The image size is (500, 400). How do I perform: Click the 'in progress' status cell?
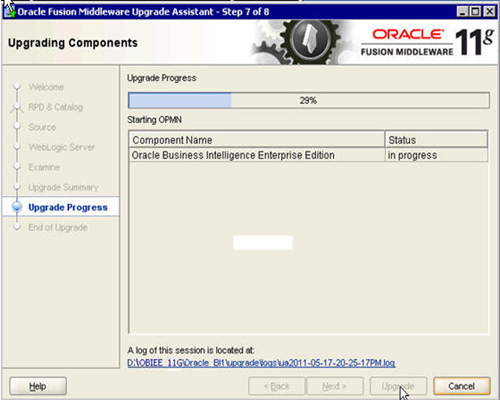pos(436,155)
